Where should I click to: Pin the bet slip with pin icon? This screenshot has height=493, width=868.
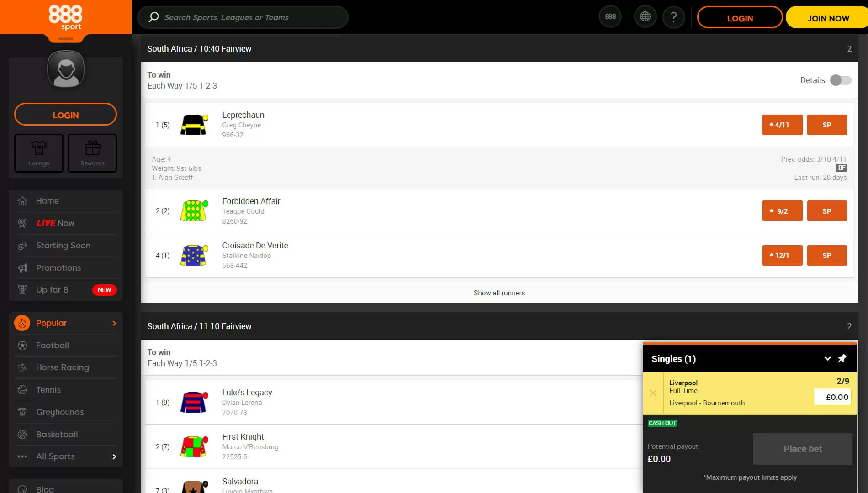click(x=842, y=358)
